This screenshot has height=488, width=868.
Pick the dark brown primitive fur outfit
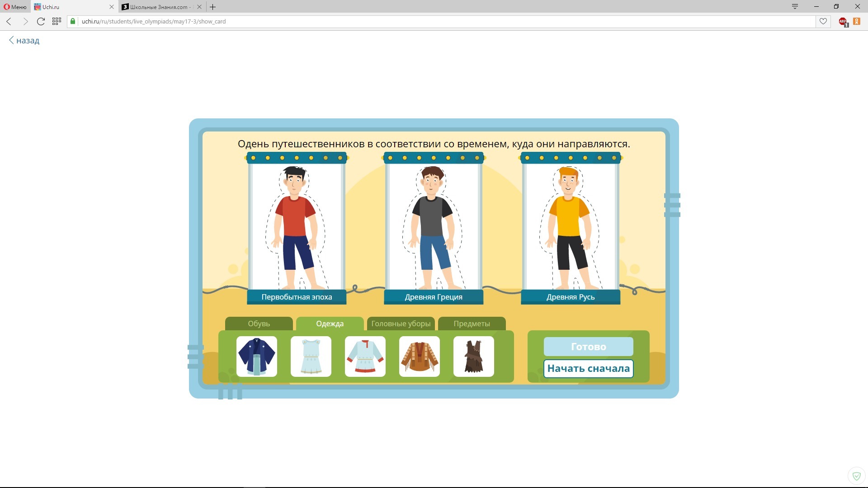pos(473,357)
